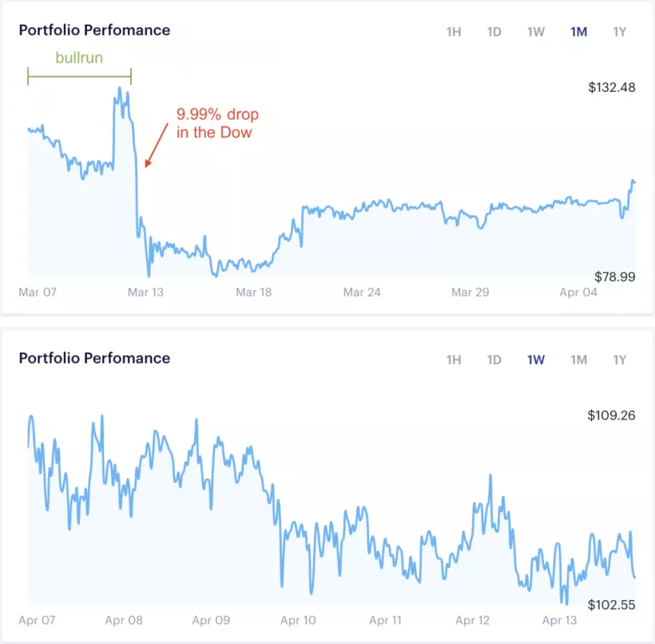
Task: Click the $132.48 high price label
Action: (610, 87)
